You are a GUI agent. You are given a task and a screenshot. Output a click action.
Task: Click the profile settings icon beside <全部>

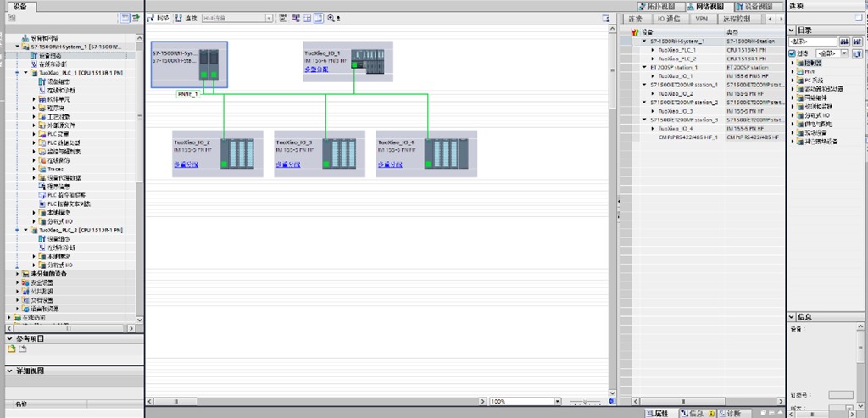pos(857,53)
